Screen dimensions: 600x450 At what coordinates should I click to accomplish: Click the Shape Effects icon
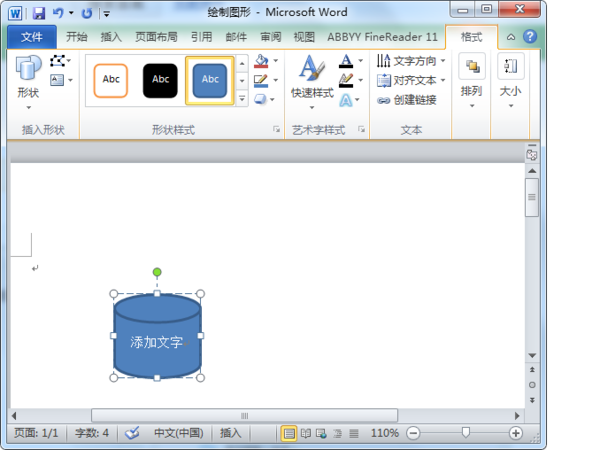coord(260,99)
